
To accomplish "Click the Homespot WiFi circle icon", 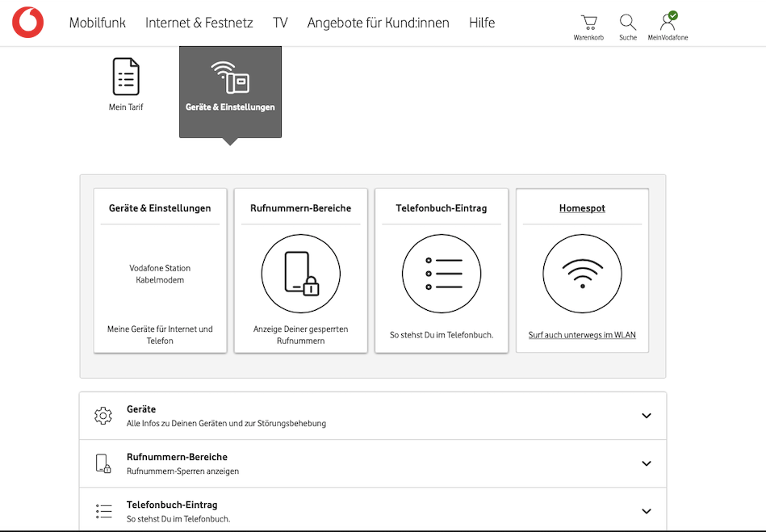I will [x=582, y=274].
